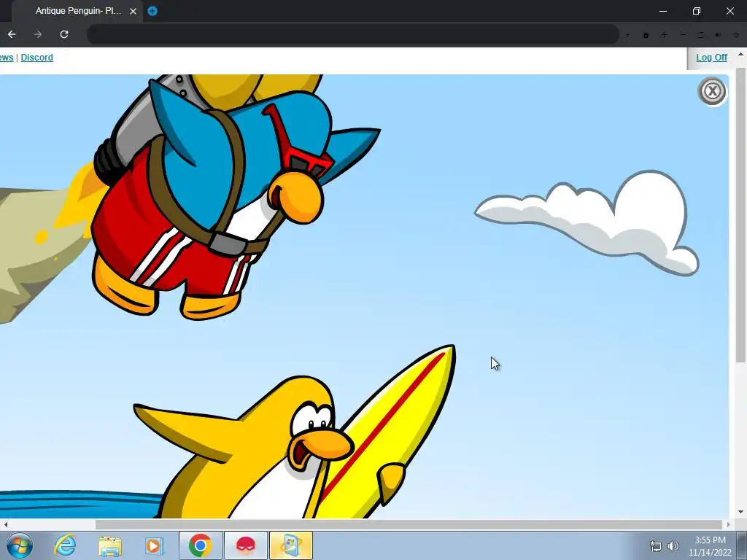The image size is (747, 560).
Task: Click the network icon in the system tray
Action: point(656,546)
